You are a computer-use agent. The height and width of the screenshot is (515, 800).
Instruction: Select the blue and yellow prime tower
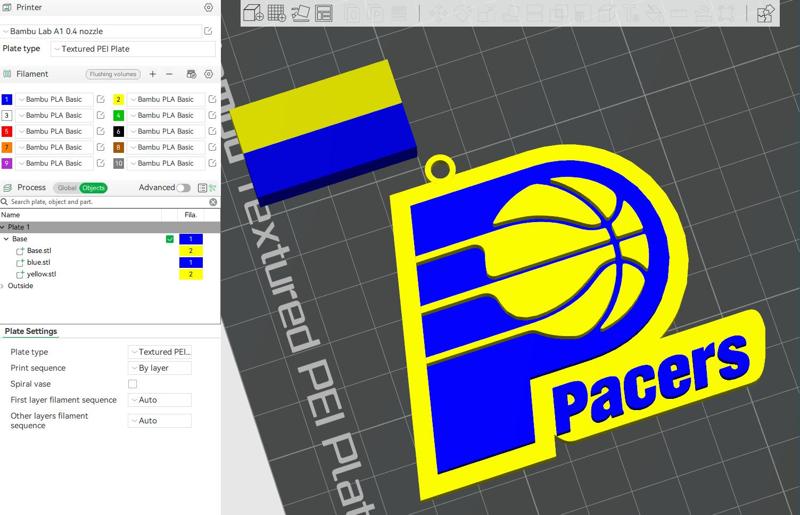tap(322, 134)
